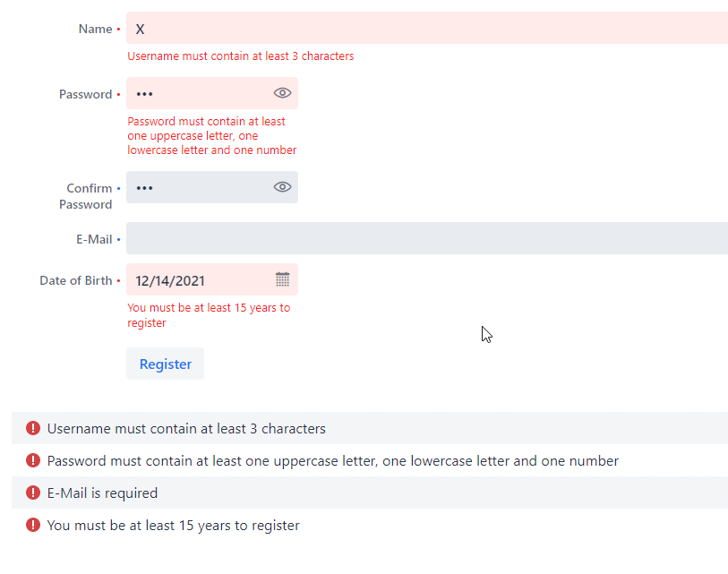Click the error icon beside E-Mail is required
Image resolution: width=728 pixels, height=574 pixels.
pos(33,493)
